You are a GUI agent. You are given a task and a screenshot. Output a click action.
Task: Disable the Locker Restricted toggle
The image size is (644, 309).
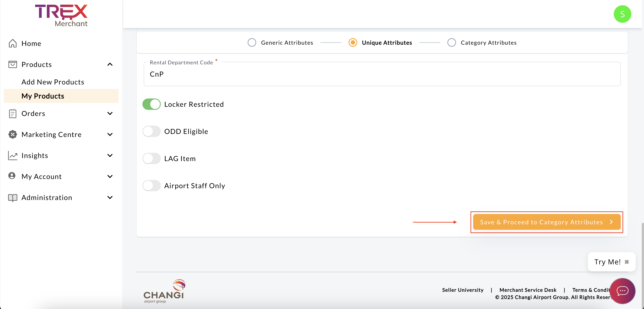[152, 104]
